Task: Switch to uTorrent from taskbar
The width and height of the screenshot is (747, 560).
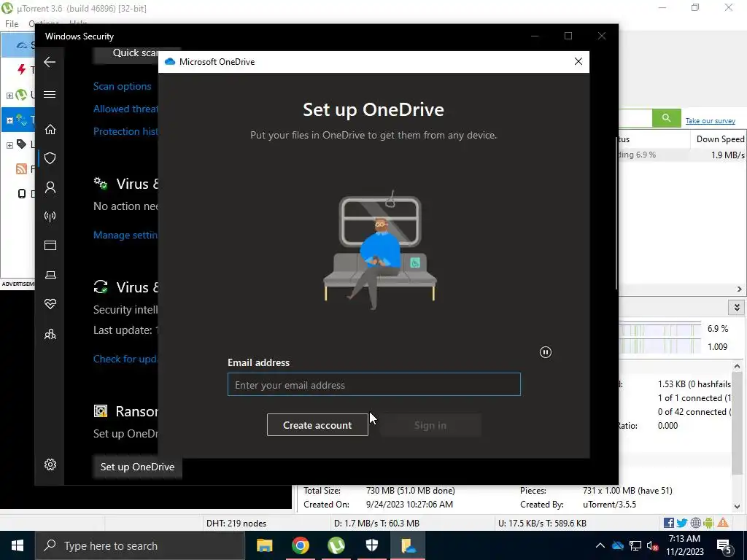Action: point(336,545)
